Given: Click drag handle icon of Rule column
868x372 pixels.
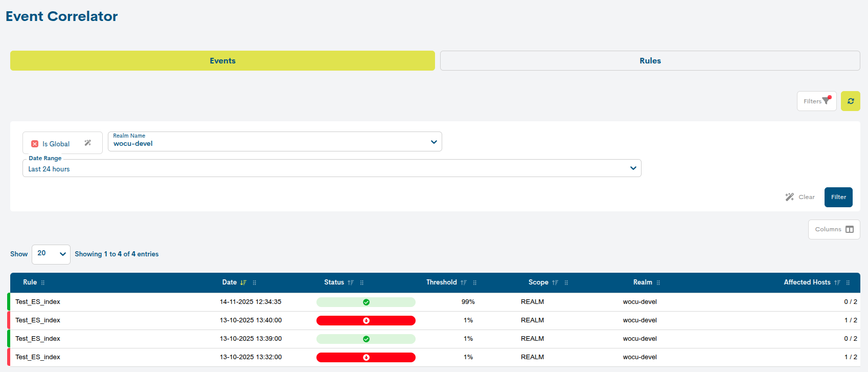Looking at the screenshot, I should pos(43,282).
